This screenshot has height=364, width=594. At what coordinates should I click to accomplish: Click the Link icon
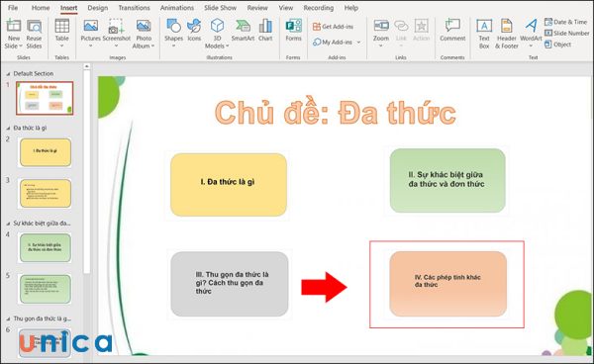coord(401,26)
